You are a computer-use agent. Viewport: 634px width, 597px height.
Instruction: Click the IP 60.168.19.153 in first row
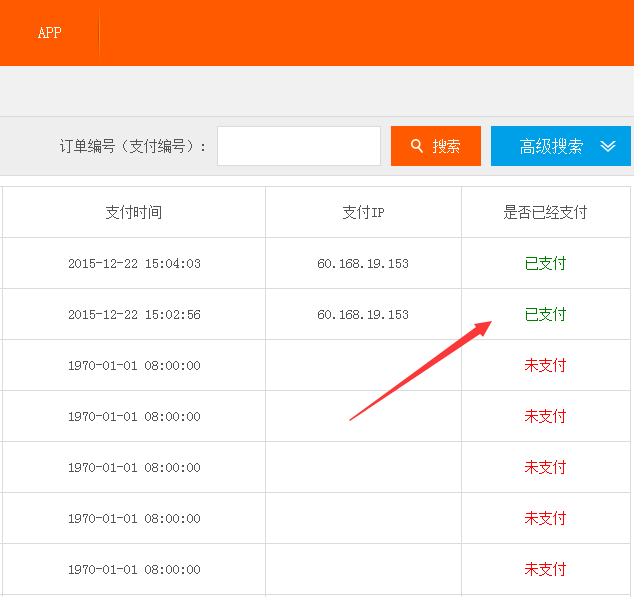click(363, 263)
